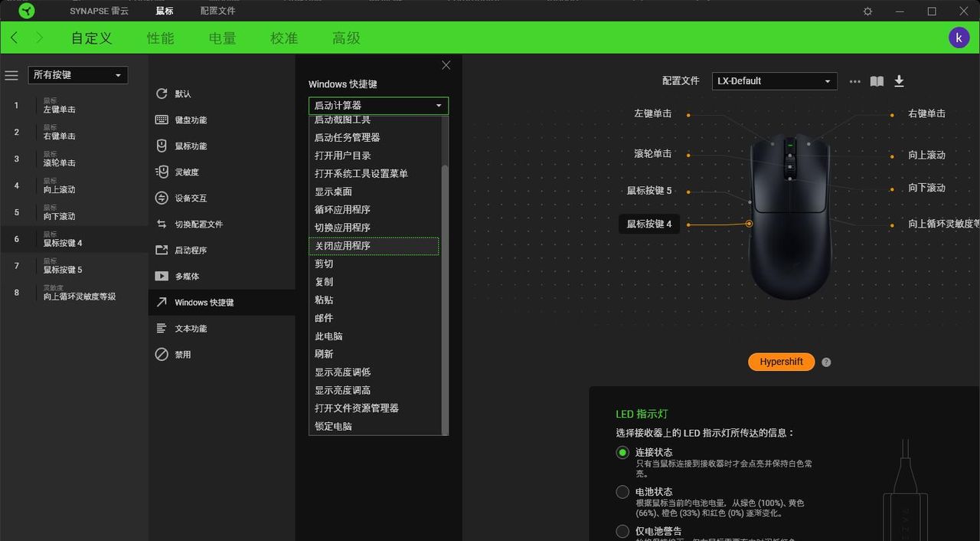
Task: Switch to the 电量 tab
Action: coord(223,38)
